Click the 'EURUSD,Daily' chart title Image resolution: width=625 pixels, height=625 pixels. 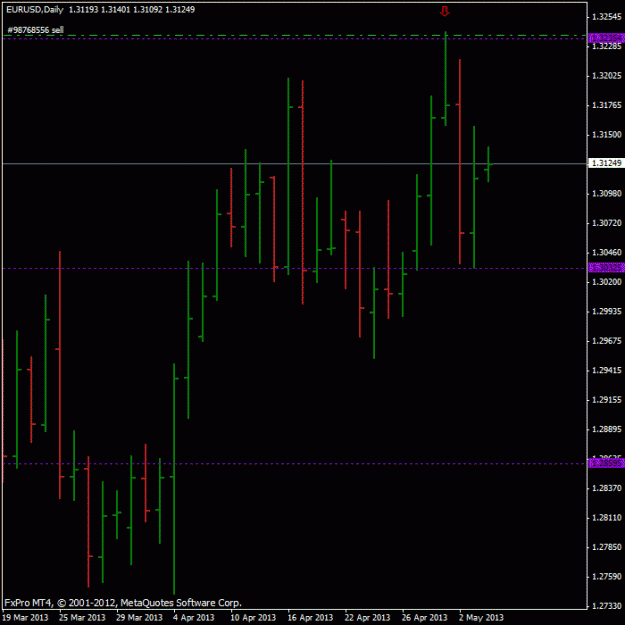click(x=35, y=10)
